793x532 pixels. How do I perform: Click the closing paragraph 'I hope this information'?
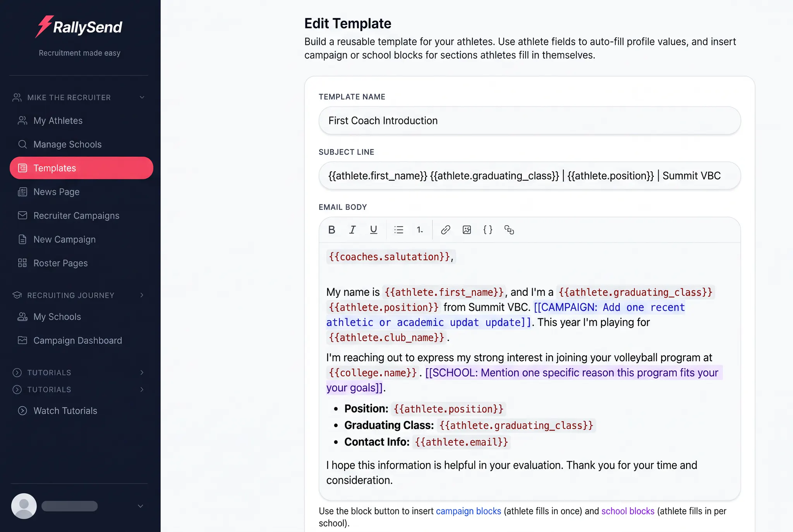coord(512,472)
